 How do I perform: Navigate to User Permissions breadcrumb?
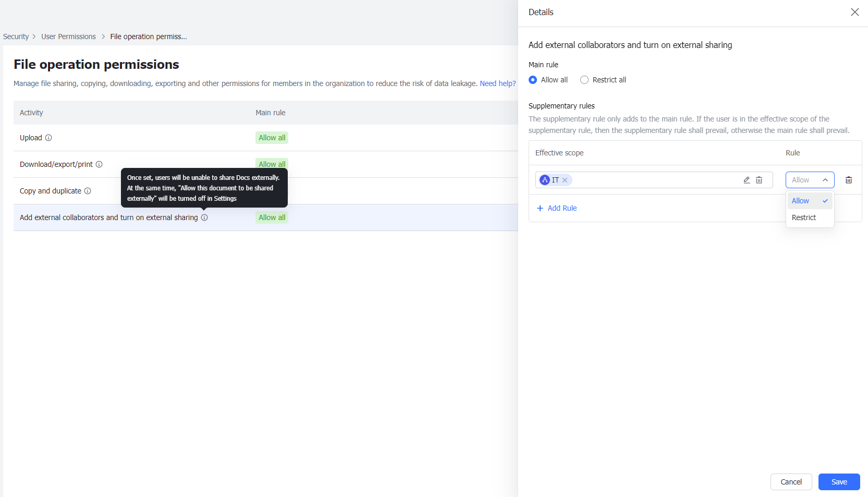click(x=68, y=37)
